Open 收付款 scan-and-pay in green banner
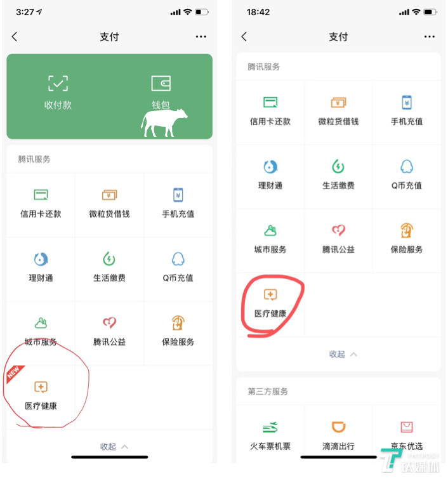The image size is (448, 481). pyautogui.click(x=58, y=93)
